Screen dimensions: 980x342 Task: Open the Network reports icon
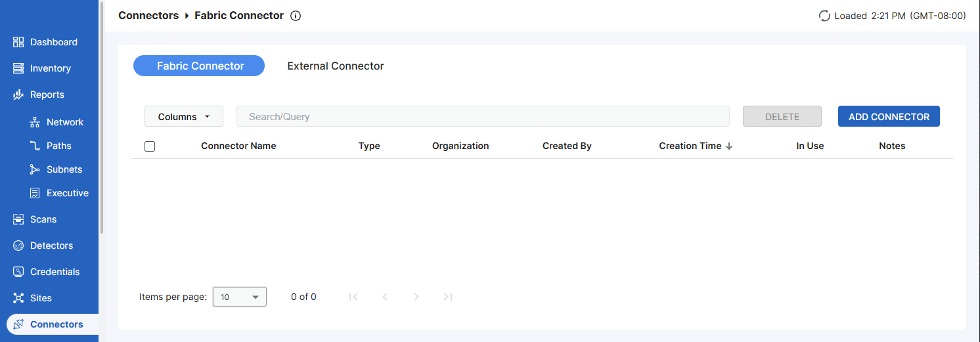point(35,122)
